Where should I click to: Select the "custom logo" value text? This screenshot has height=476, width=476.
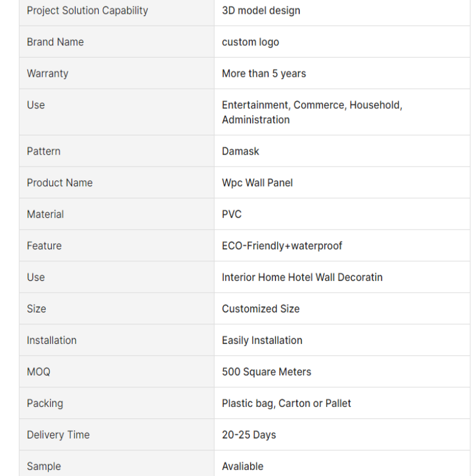pos(250,42)
